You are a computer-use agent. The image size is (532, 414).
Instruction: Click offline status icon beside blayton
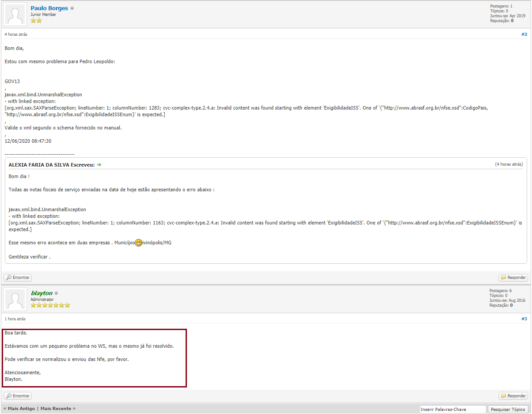click(x=56, y=293)
